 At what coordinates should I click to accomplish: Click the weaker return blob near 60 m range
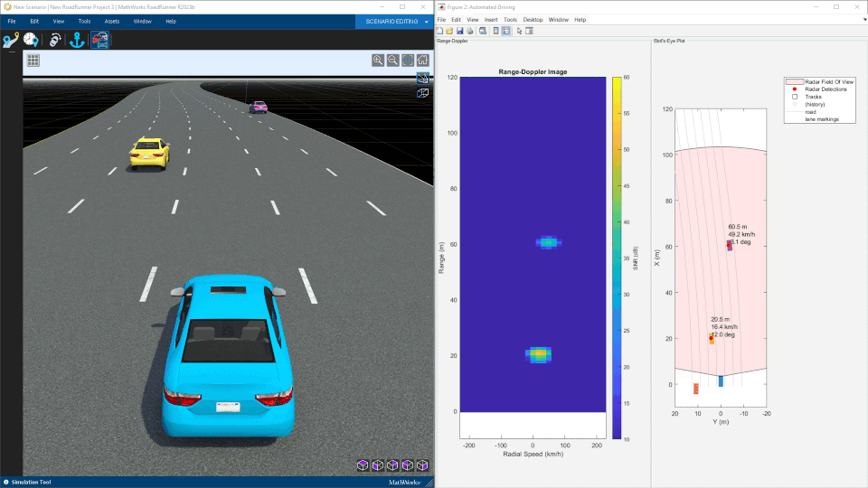(548, 242)
